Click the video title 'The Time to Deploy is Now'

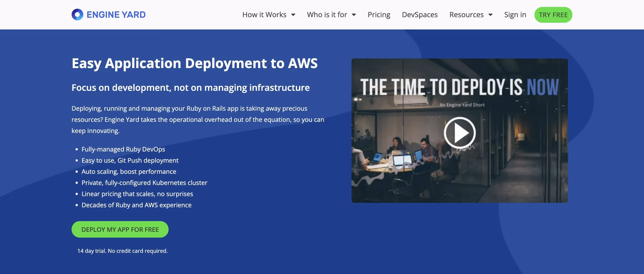click(x=459, y=87)
